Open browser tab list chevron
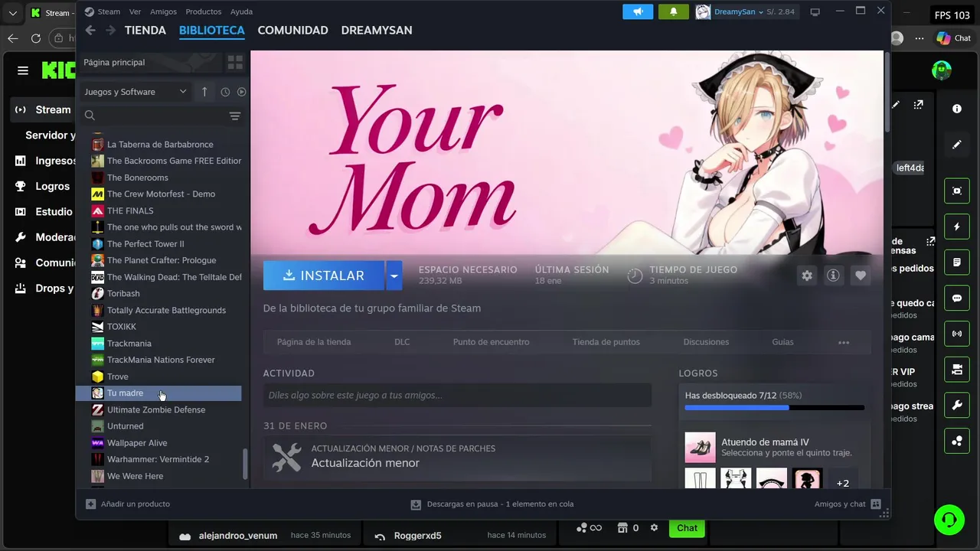The width and height of the screenshot is (980, 551). pyautogui.click(x=12, y=13)
